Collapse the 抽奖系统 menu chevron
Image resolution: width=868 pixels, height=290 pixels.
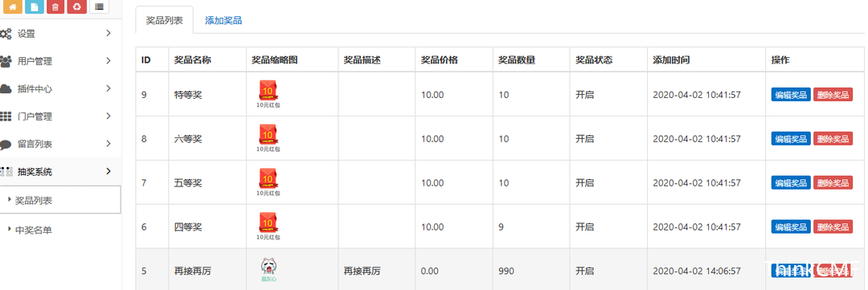tap(108, 171)
